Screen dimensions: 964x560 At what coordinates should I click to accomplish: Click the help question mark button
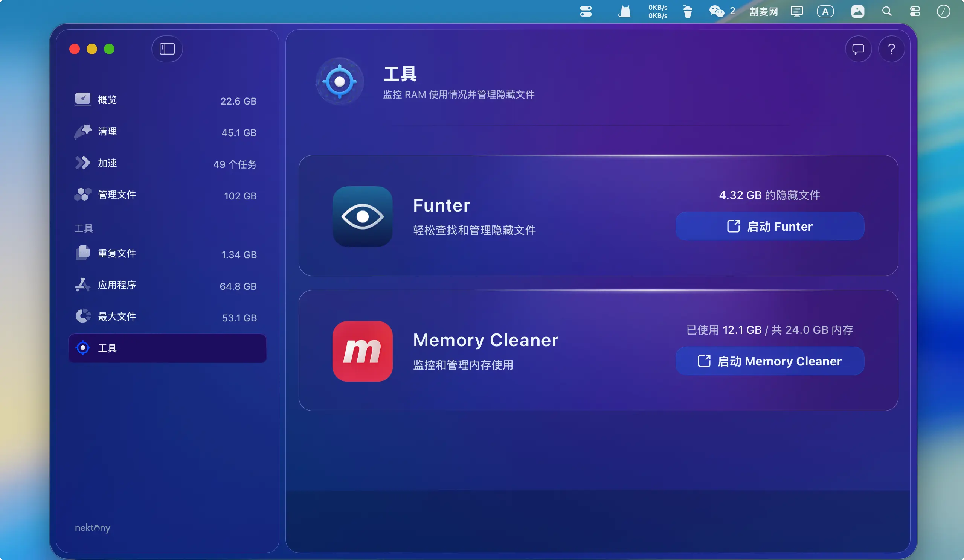click(891, 49)
